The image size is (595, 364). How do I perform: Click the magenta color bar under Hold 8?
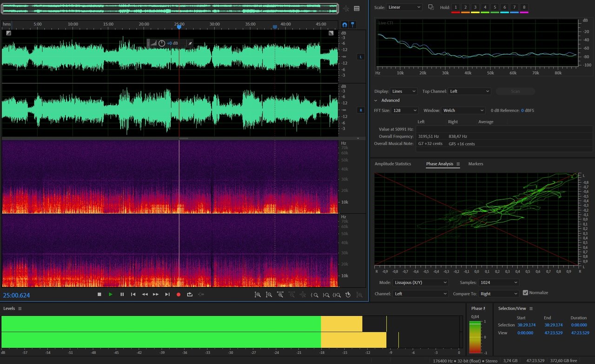[524, 13]
